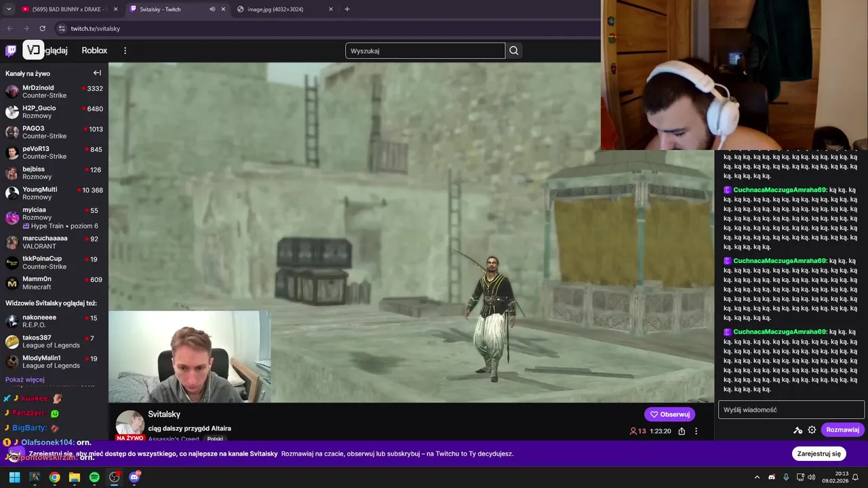Image resolution: width=868 pixels, height=488 pixels.
Task: Click the chat moderation sword icon
Action: [798, 430]
